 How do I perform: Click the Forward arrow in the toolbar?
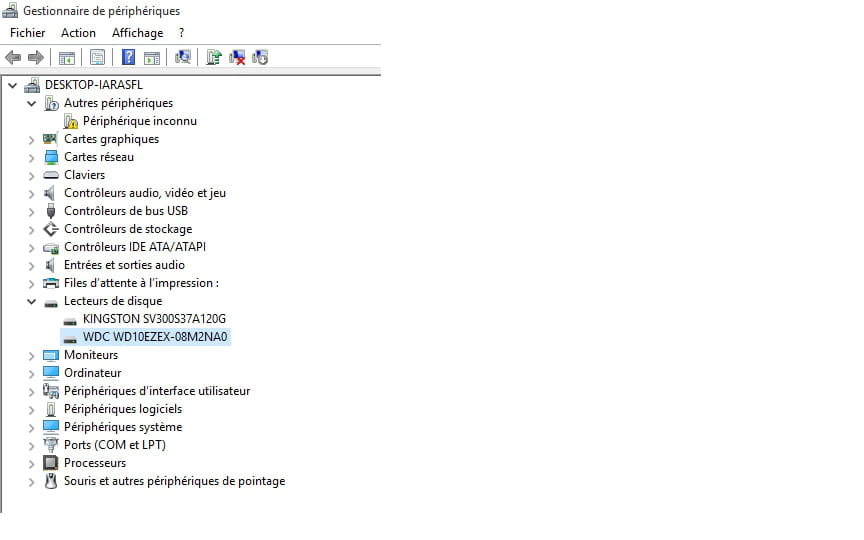pyautogui.click(x=36, y=57)
